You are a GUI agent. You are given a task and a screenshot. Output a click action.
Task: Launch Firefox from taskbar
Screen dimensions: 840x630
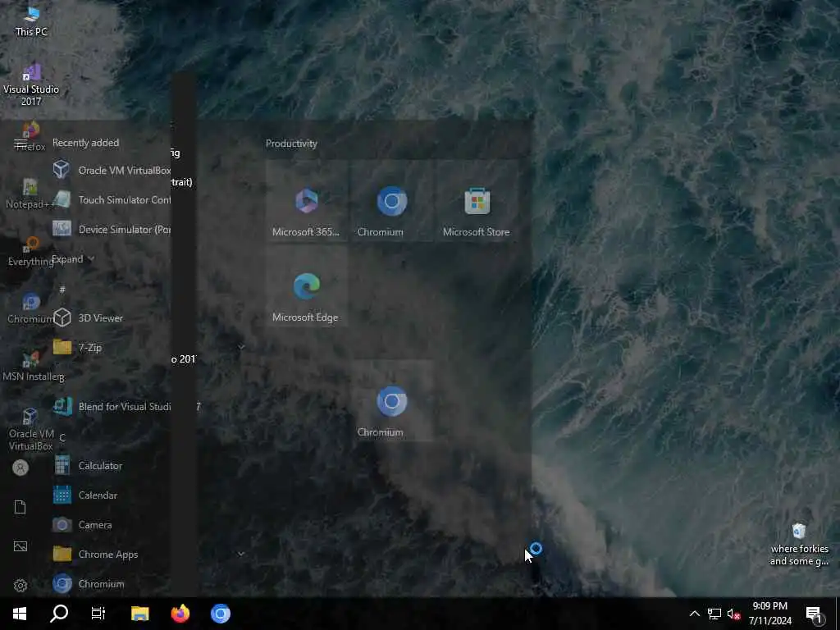pyautogui.click(x=180, y=614)
